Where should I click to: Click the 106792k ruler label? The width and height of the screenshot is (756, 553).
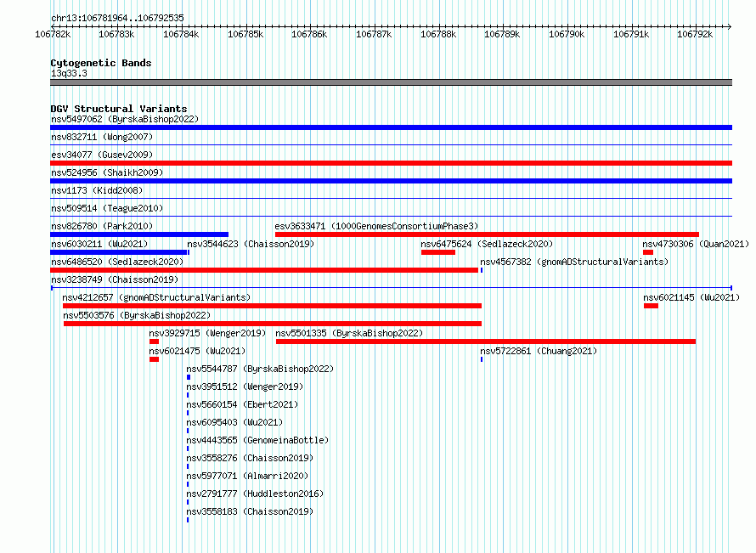pos(695,34)
